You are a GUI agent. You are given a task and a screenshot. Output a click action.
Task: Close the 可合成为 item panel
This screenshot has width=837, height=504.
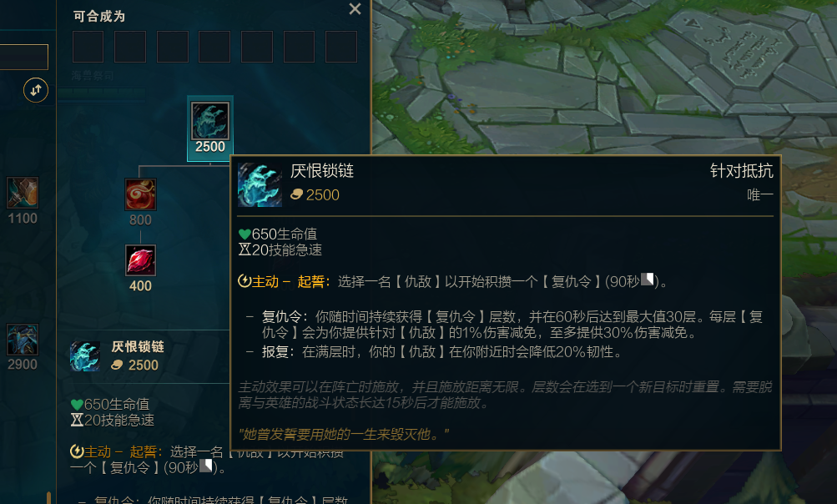pyautogui.click(x=355, y=9)
